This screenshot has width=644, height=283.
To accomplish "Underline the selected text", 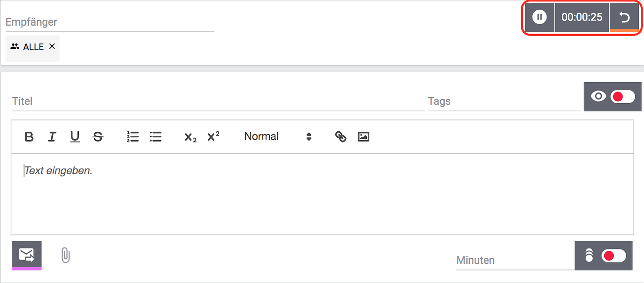I will pyautogui.click(x=75, y=136).
